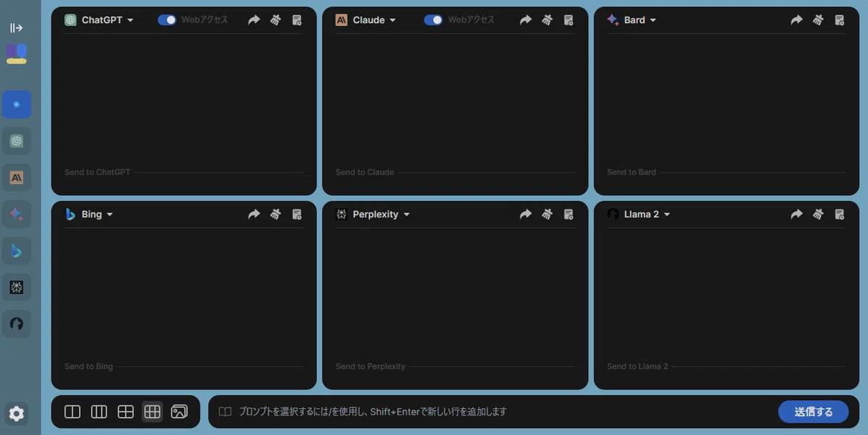The width and height of the screenshot is (868, 435).
Task: Switch to two-panel layout
Action: [x=72, y=412]
